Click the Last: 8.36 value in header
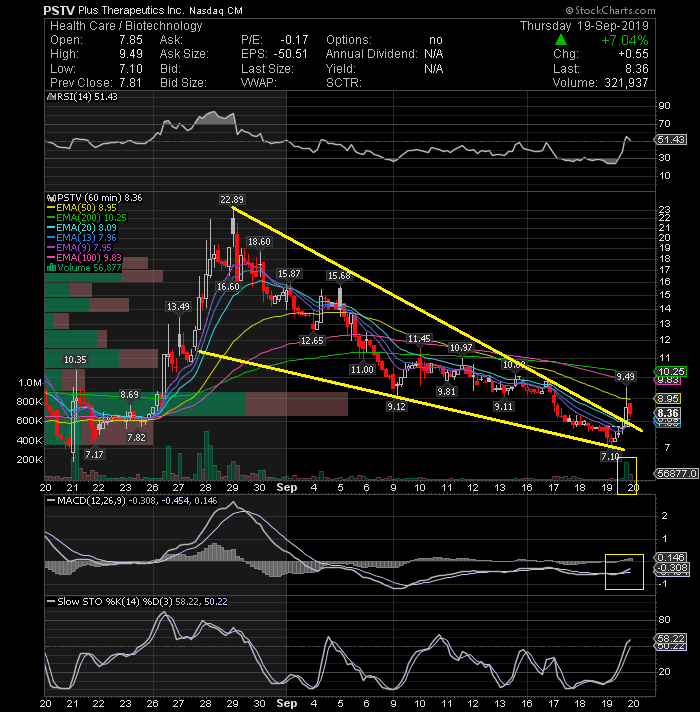The width and height of the screenshot is (700, 712). [x=636, y=69]
